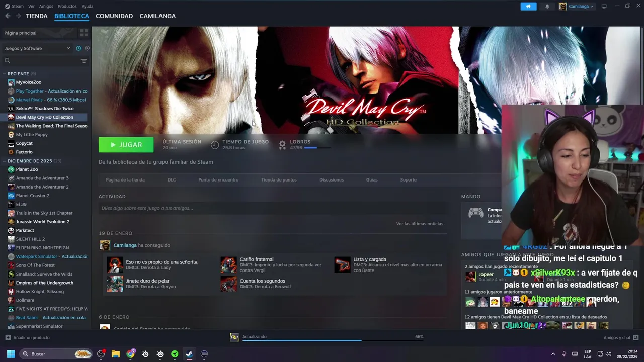
Task: Click the 'Diles algo sobre este juego' field
Action: (272, 208)
